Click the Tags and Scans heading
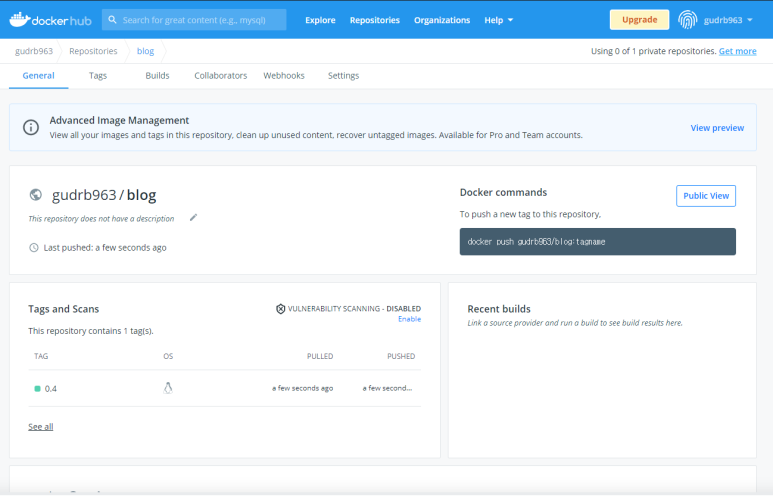Image resolution: width=773 pixels, height=497 pixels. 64,309
